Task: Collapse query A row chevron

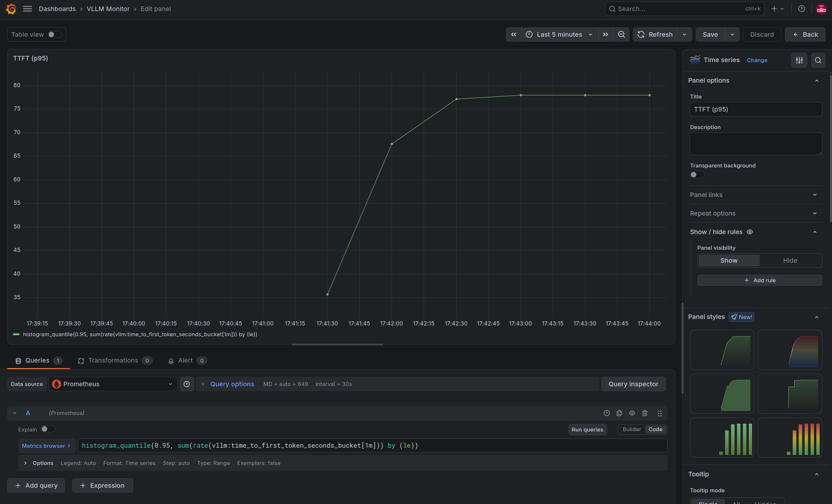Action: click(15, 413)
